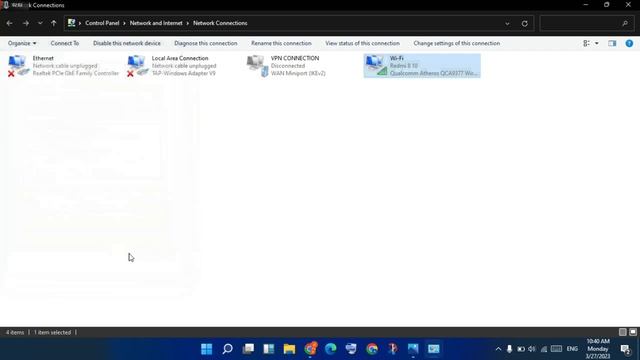Select the VPN CONNECTION adapter icon

[x=257, y=66]
